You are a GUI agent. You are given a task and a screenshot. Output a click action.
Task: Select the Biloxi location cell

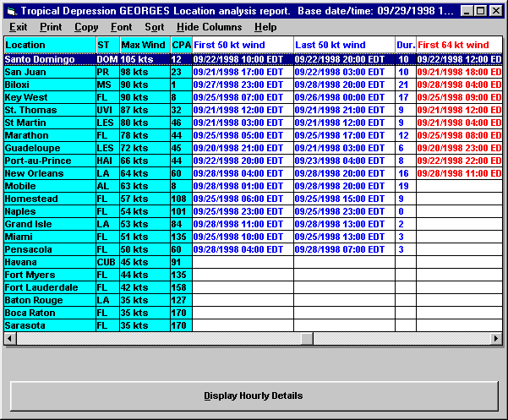point(50,85)
